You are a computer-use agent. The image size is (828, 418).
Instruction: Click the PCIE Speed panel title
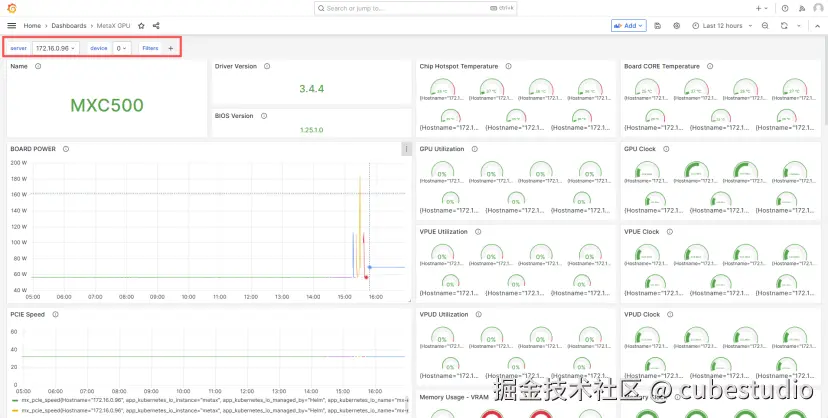pos(27,314)
